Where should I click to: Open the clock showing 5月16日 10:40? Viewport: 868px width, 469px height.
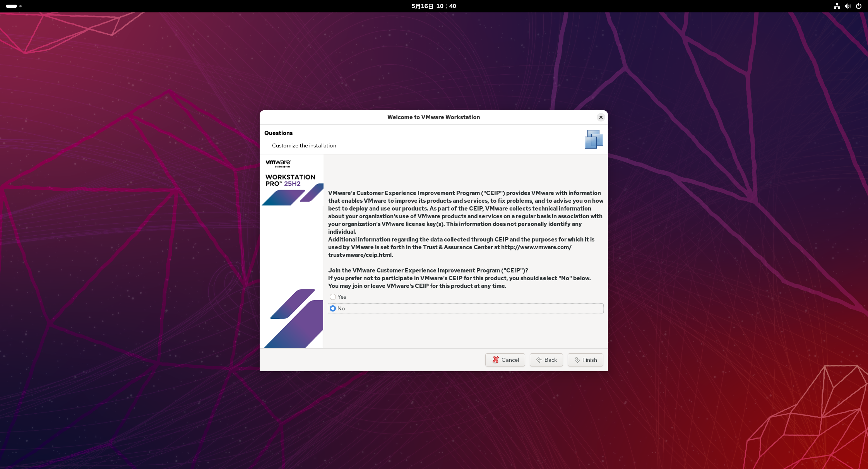pos(434,6)
